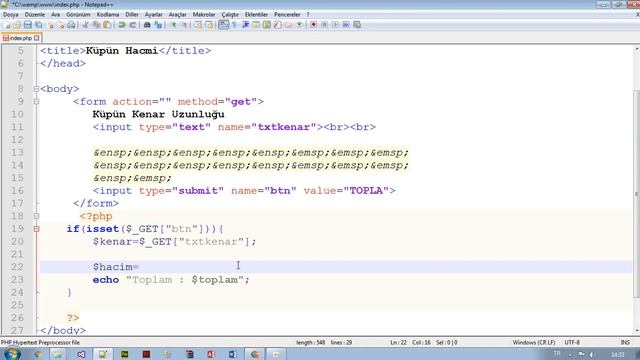Collapse the form fold marker on line 9
This screenshot has width=640, height=360.
[x=36, y=101]
